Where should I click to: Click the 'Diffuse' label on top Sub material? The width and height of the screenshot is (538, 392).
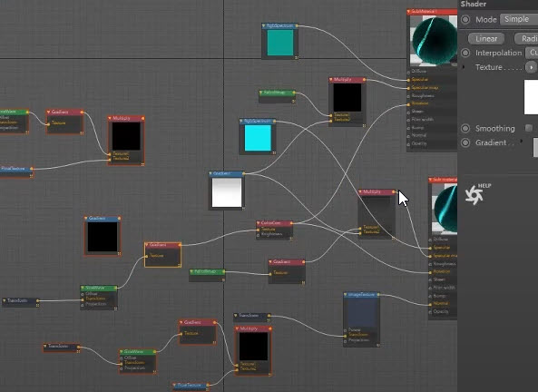[x=419, y=72]
